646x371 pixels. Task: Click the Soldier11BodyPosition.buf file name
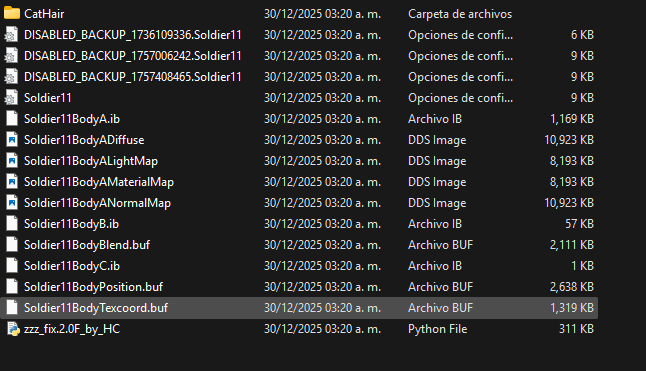[x=93, y=287]
